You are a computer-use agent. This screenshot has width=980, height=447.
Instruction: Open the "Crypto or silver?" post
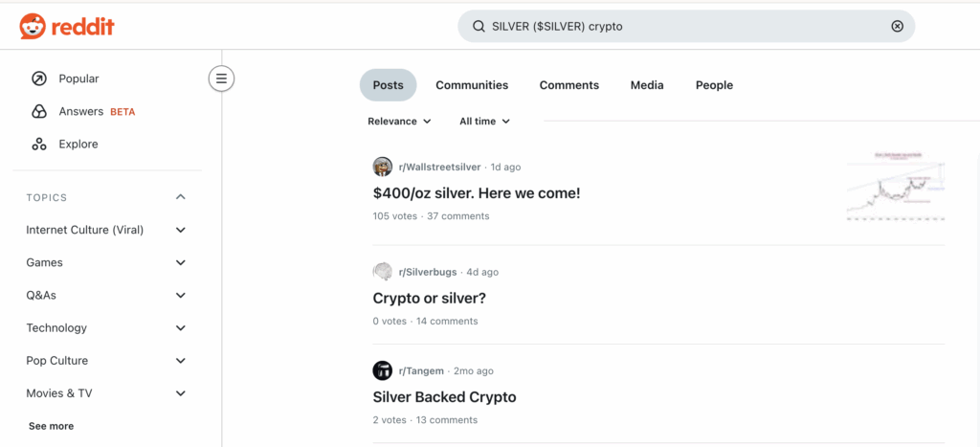(x=430, y=298)
